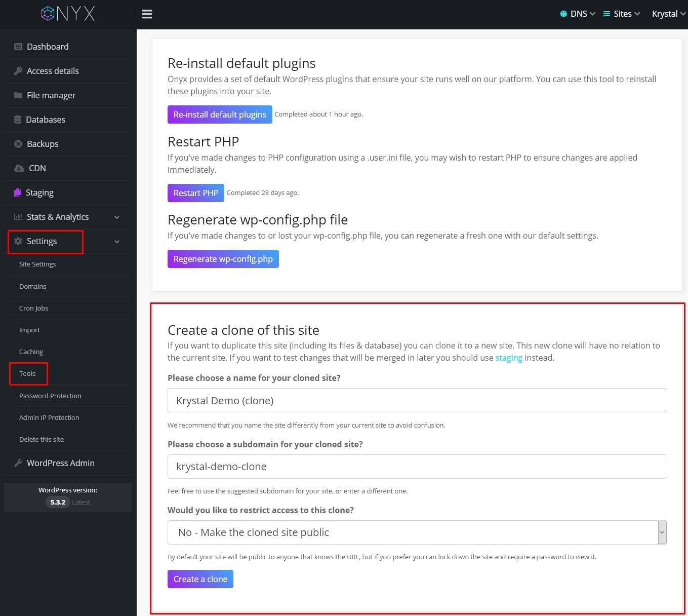This screenshot has width=688, height=616.
Task: Go to Import settings
Action: click(29, 330)
